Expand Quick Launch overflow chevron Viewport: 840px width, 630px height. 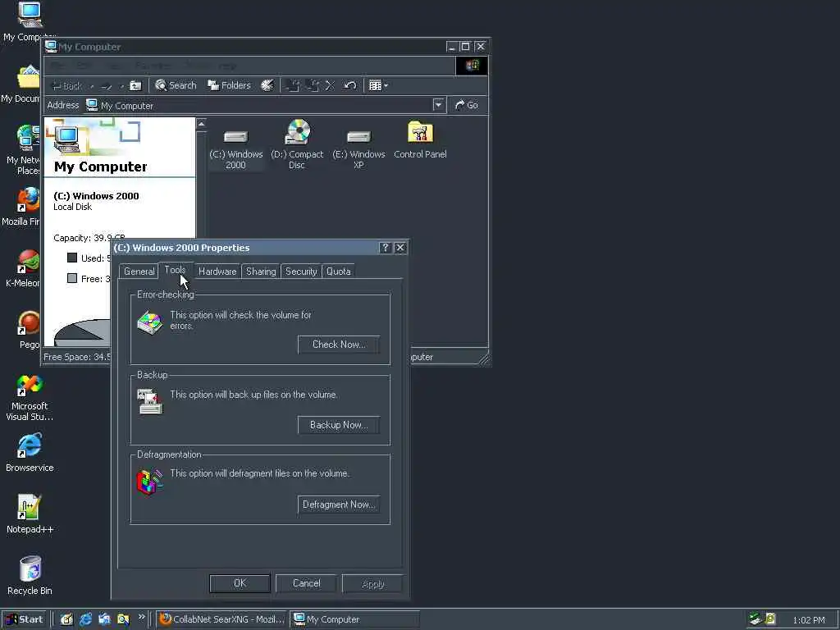pos(141,617)
